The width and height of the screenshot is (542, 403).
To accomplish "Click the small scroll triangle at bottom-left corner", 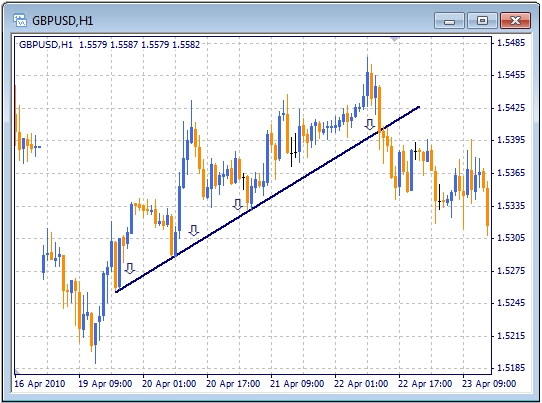I will coord(17,371).
